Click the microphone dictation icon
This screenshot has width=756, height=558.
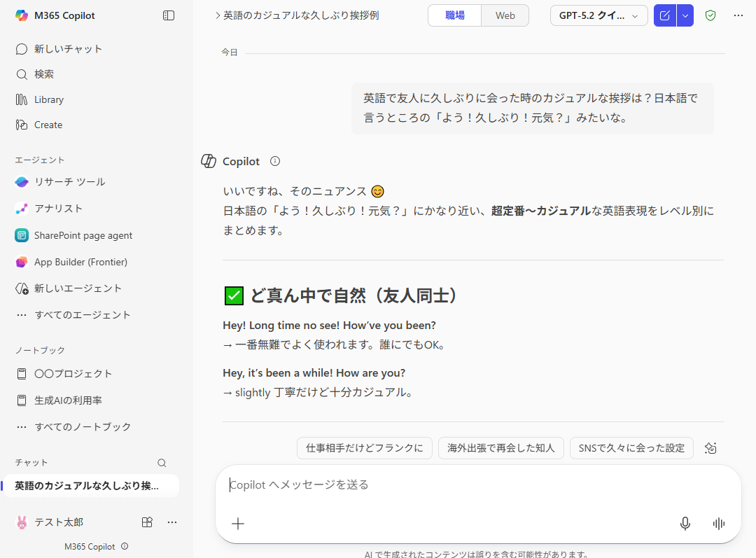point(685,523)
